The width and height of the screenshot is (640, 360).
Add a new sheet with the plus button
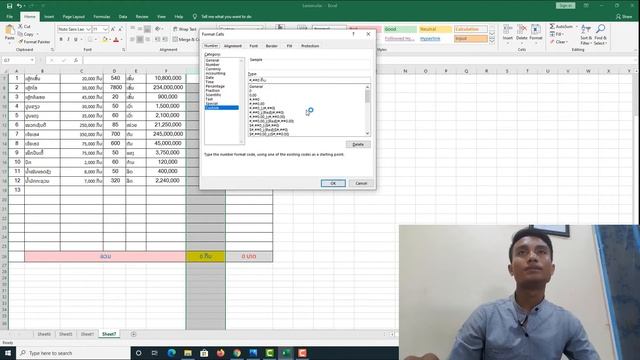point(133,334)
